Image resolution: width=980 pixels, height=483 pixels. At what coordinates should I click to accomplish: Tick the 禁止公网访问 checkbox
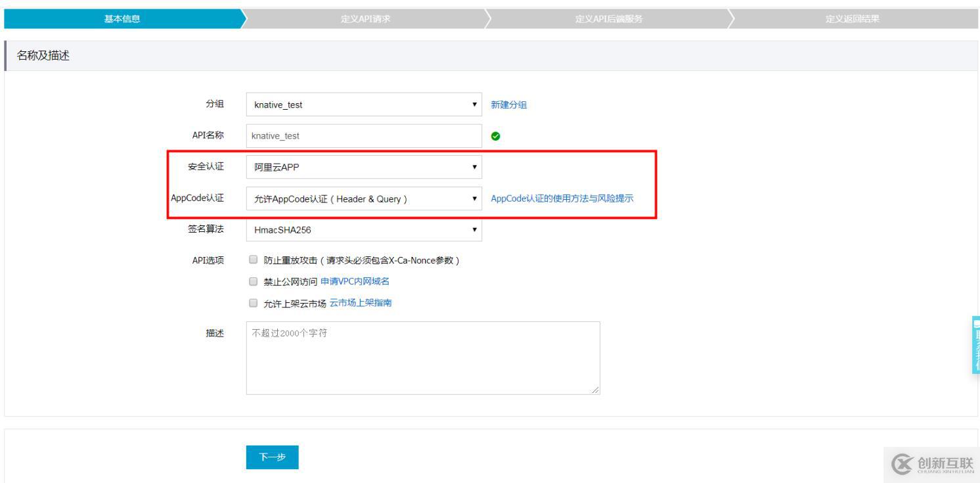click(x=253, y=282)
